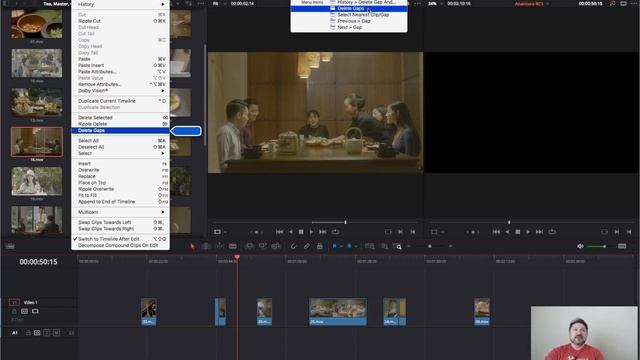Toggle loop in source viewer
Screen dimensions: 640x360
(336, 232)
